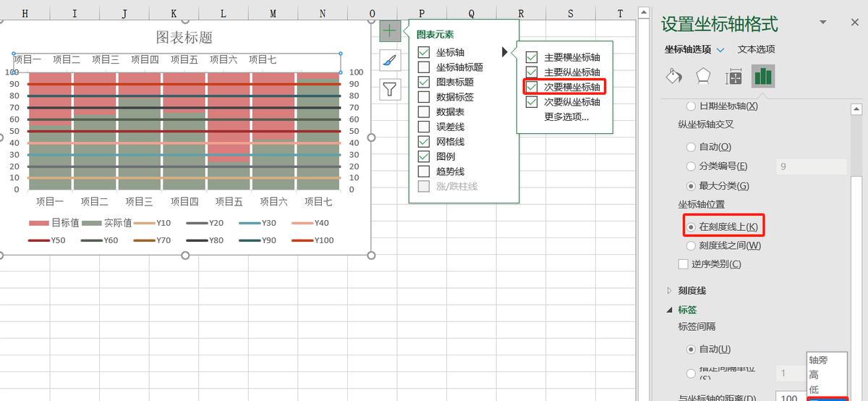The width and height of the screenshot is (868, 401).
Task: Click the format pane scrollbar up arrow
Action: pos(856,109)
